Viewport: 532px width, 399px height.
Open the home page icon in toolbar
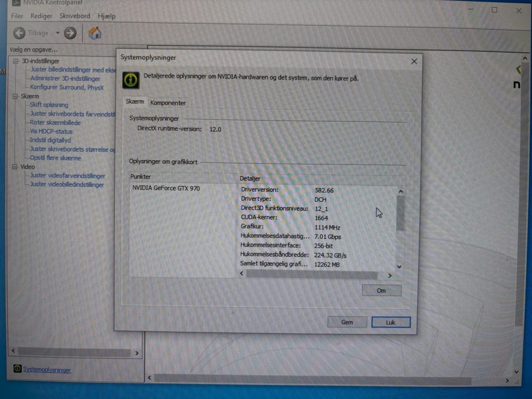[95, 33]
